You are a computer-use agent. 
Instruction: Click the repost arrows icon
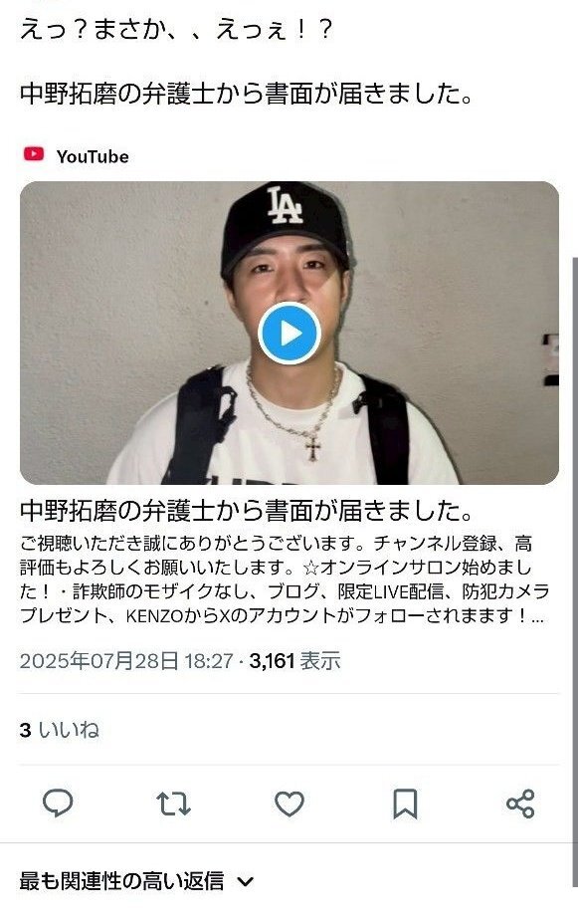pos(173,804)
